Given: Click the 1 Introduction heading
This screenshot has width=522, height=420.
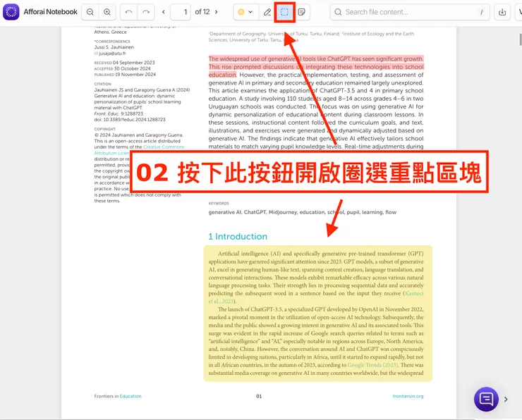Looking at the screenshot, I should pyautogui.click(x=238, y=237).
